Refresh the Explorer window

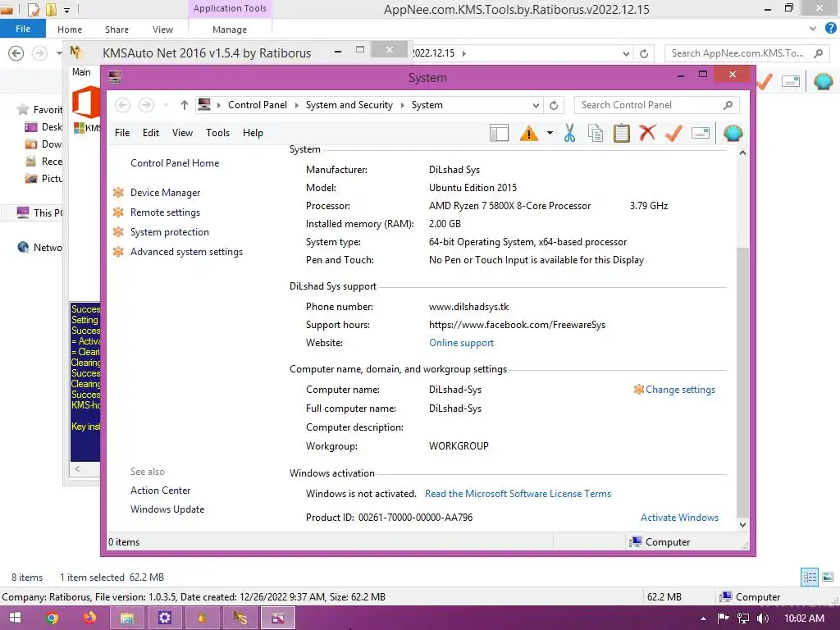point(644,53)
